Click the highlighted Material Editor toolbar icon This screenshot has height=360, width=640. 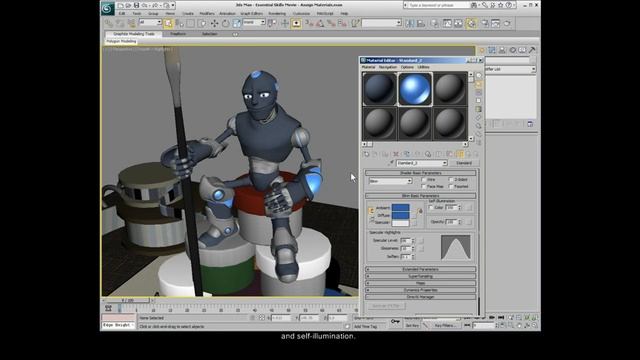coord(471,24)
